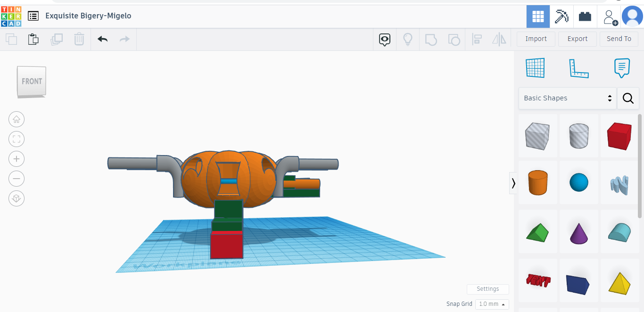Click the Import button
This screenshot has height=312, width=644.
536,39
